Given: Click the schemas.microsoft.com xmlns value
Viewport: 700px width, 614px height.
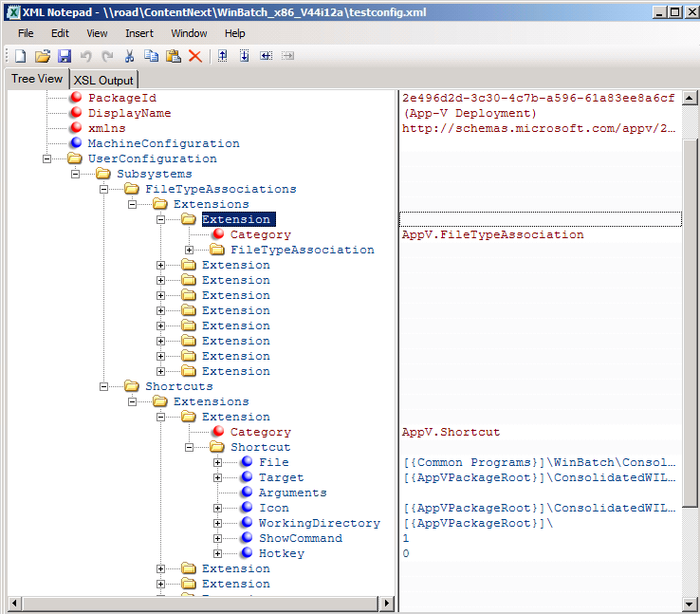Looking at the screenshot, I should click(x=539, y=128).
